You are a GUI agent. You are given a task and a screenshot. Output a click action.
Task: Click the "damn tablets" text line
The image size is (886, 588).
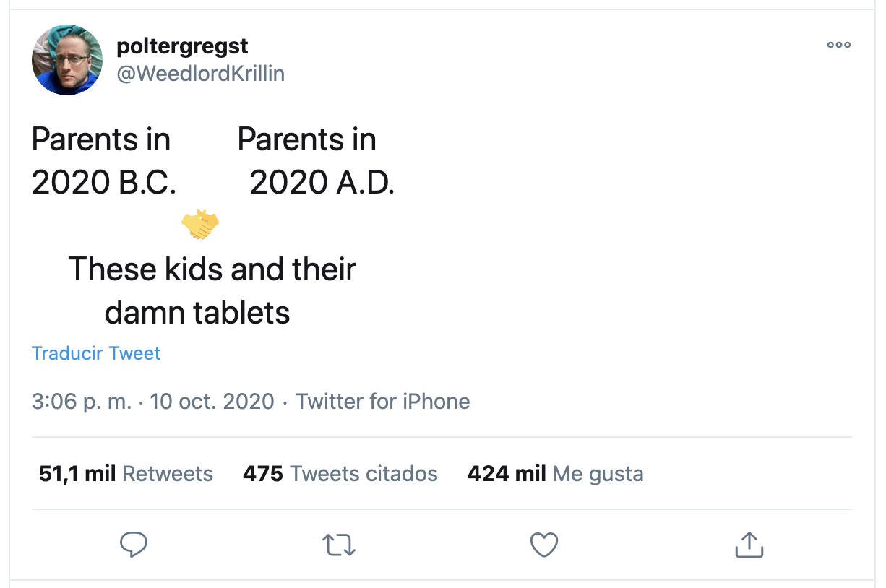[197, 313]
